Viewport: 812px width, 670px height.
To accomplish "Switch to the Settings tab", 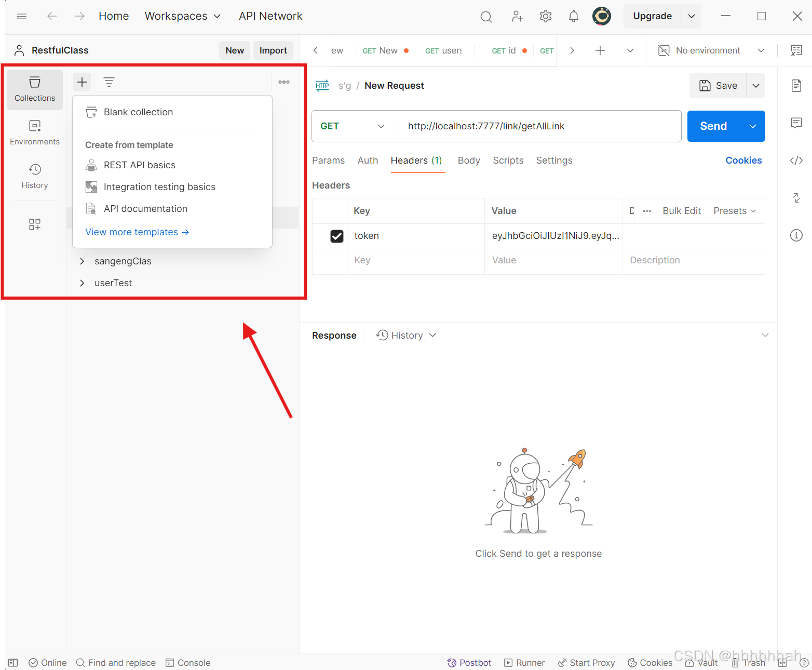I will coord(554,160).
